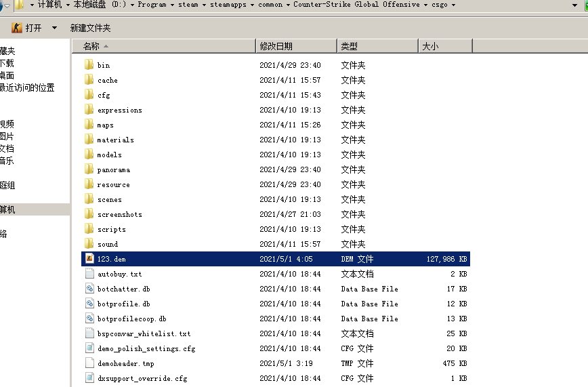Viewport: 588px width, 387px height.
Task: Click the 打开 open button label
Action: pos(33,28)
